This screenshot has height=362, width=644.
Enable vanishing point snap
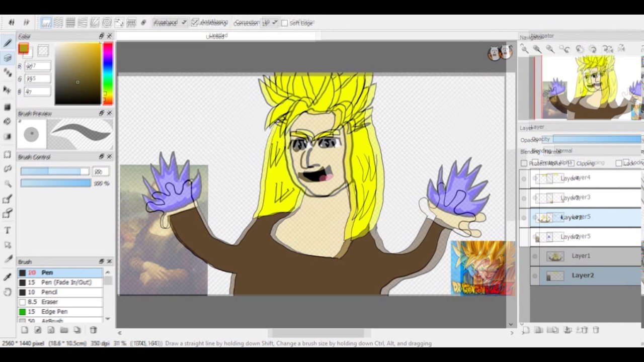coord(83,23)
